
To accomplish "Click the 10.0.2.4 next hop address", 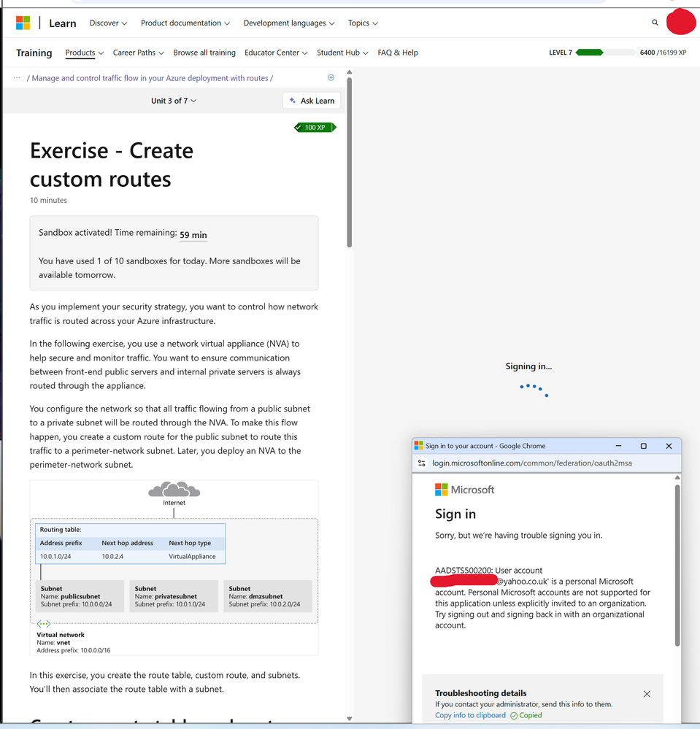I will tap(112, 557).
